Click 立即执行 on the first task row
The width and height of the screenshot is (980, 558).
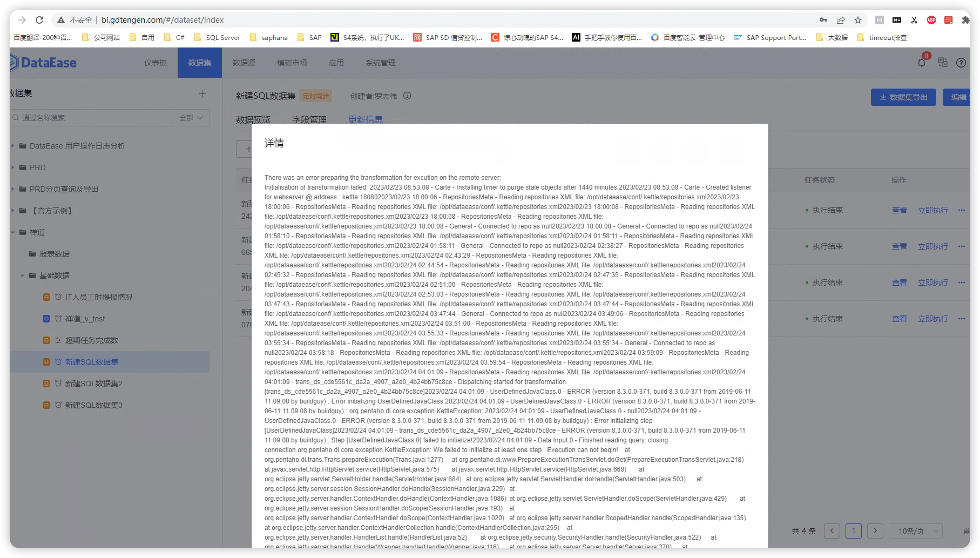(x=932, y=210)
